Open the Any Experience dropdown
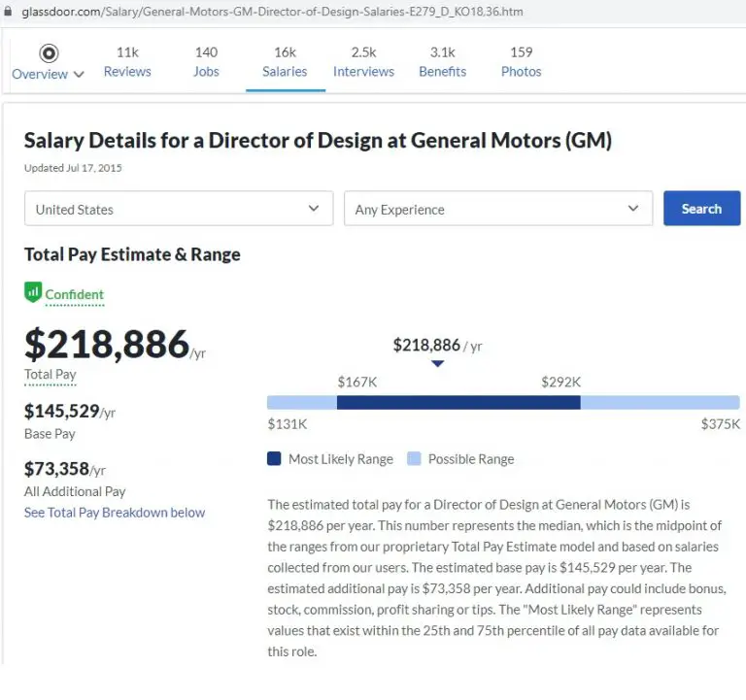This screenshot has height=700, width=746. pyautogui.click(x=498, y=209)
